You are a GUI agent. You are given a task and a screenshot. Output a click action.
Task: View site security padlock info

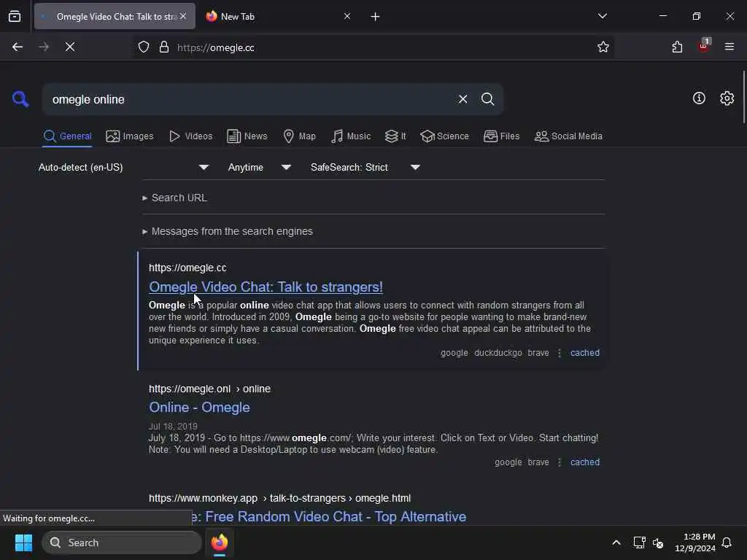tap(164, 47)
